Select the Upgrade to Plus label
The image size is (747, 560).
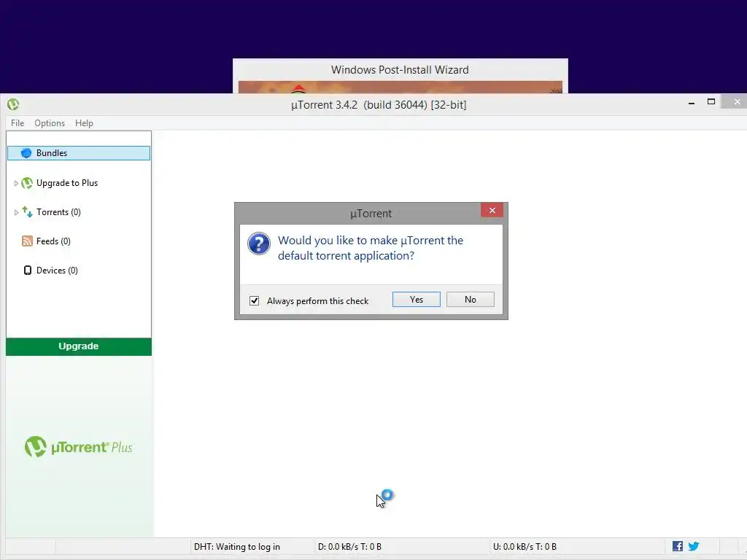pyautogui.click(x=67, y=183)
